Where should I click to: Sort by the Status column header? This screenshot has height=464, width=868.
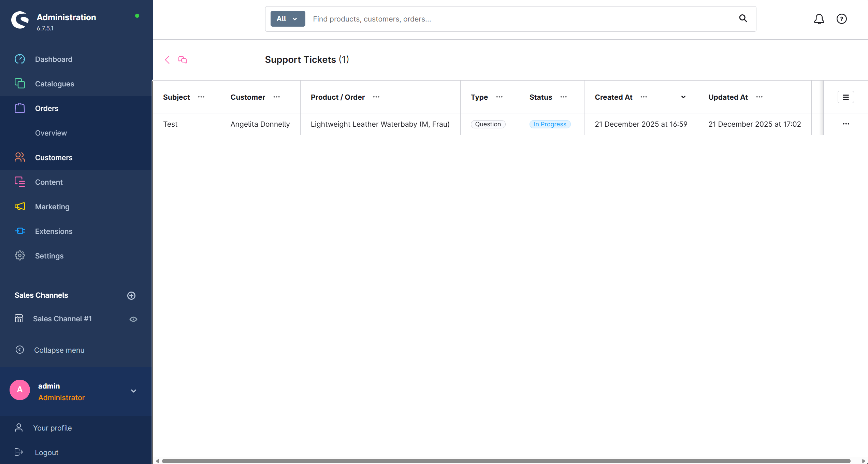(541, 97)
